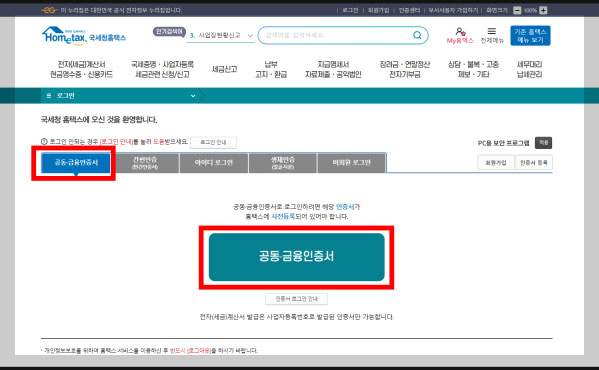Click large teal 공동·금융인증서 button
Viewport: 599px width, 370px height.
(296, 257)
